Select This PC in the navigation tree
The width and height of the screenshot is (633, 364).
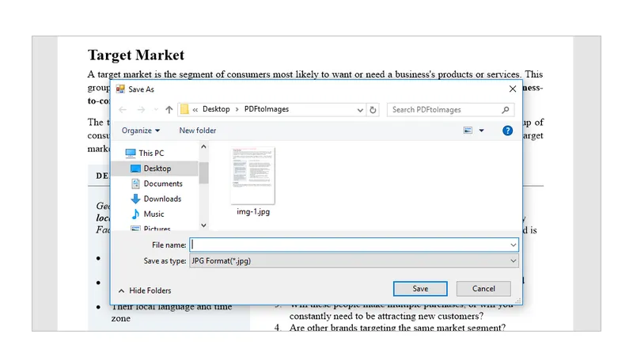(151, 154)
